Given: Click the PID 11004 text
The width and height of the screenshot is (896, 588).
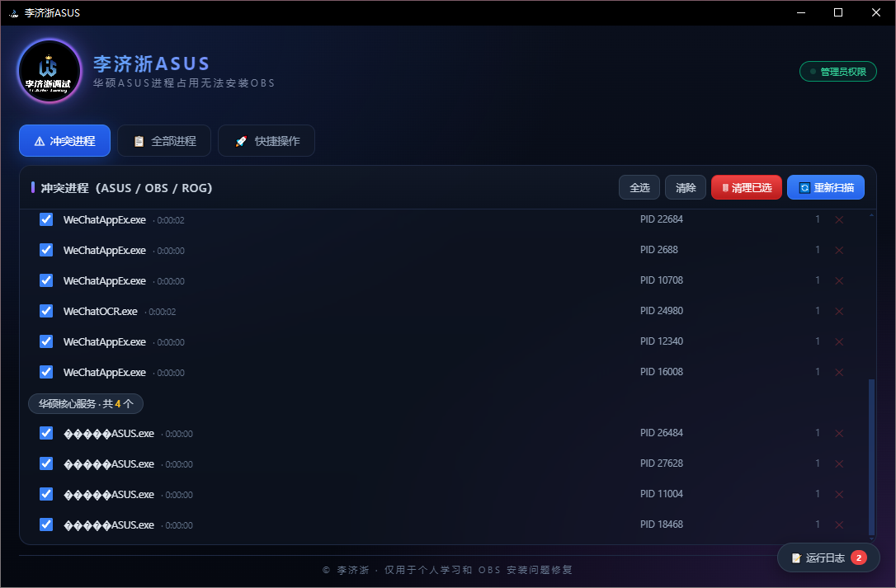Looking at the screenshot, I should point(662,494).
